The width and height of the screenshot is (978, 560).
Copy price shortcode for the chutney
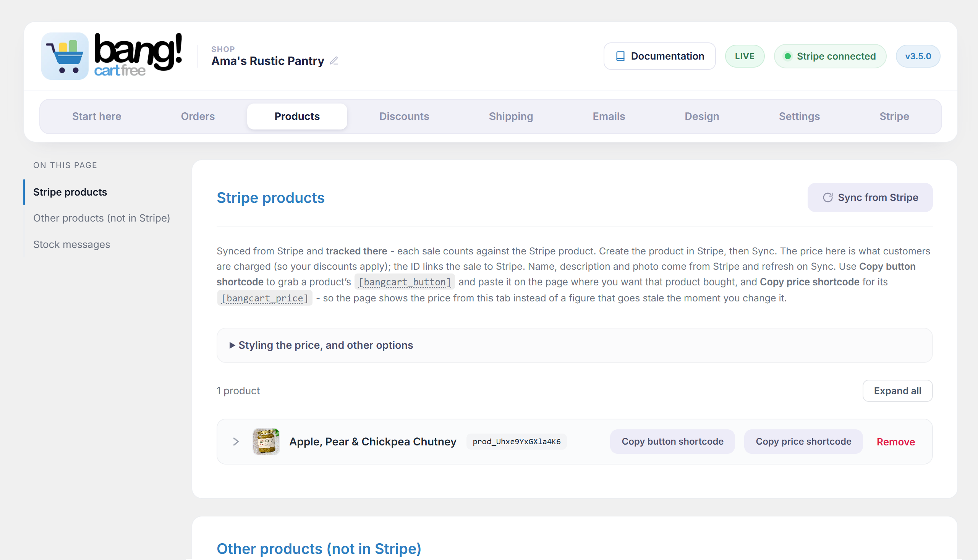pyautogui.click(x=803, y=442)
